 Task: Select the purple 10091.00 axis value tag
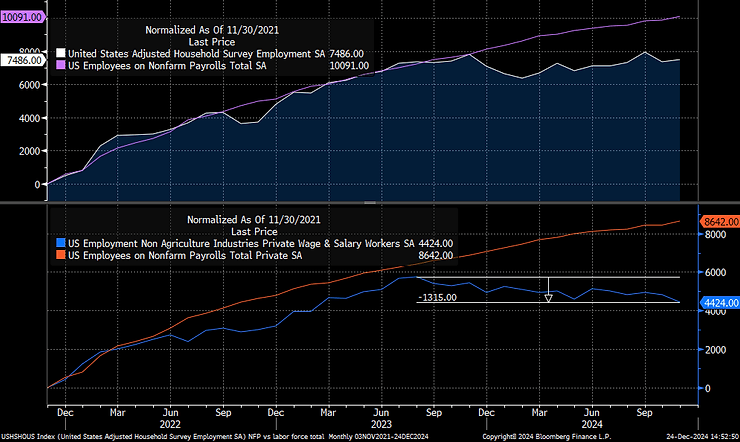tap(23, 17)
